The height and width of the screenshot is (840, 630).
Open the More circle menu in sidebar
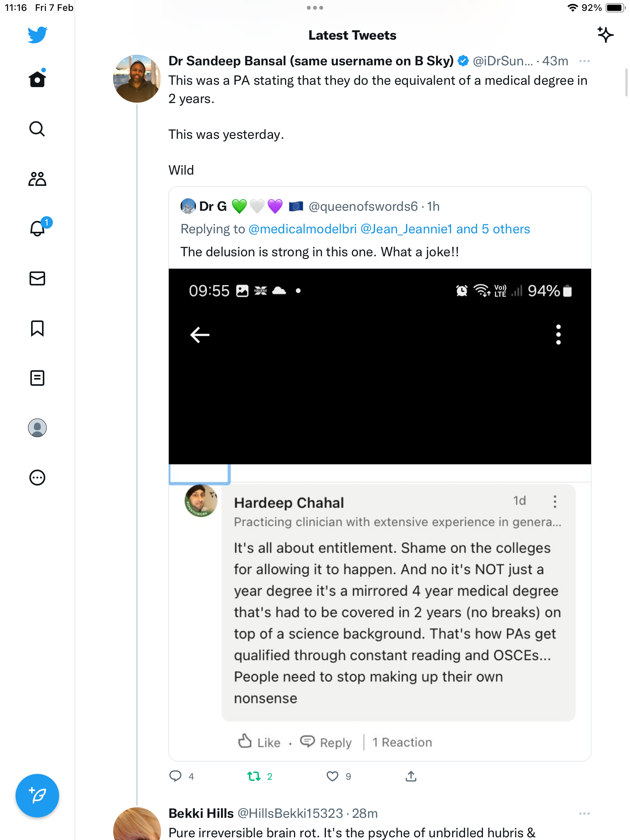click(37, 478)
